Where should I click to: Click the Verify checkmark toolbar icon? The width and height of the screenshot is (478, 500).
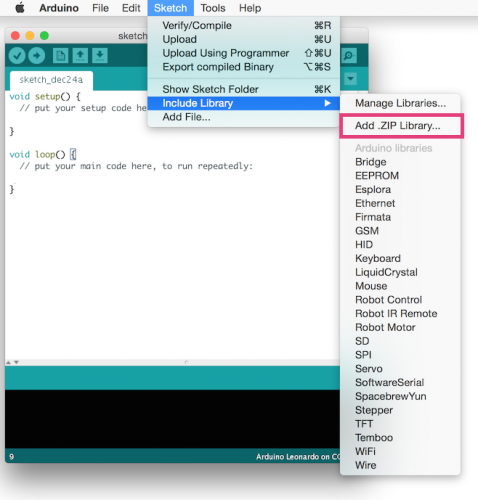tap(17, 55)
